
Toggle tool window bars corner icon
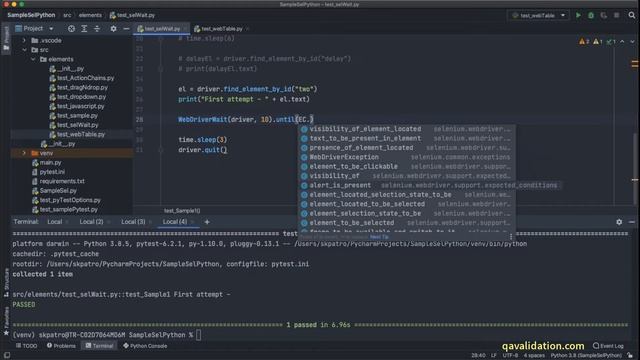(x=7, y=356)
